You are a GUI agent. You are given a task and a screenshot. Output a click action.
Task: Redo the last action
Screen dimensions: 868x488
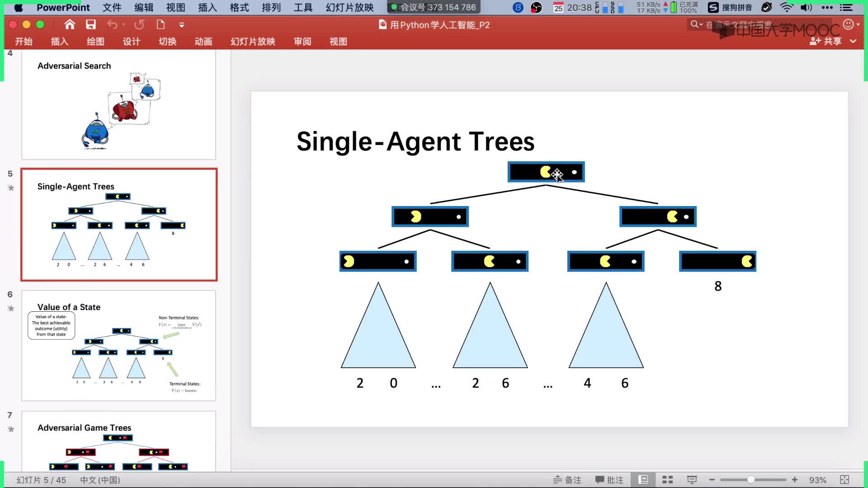pos(139,24)
